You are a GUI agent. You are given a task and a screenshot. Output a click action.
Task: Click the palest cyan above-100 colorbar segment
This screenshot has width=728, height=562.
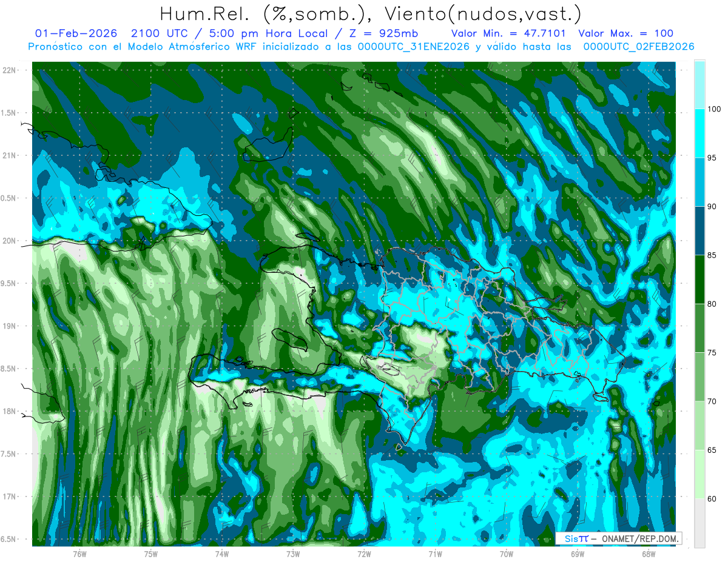[699, 85]
